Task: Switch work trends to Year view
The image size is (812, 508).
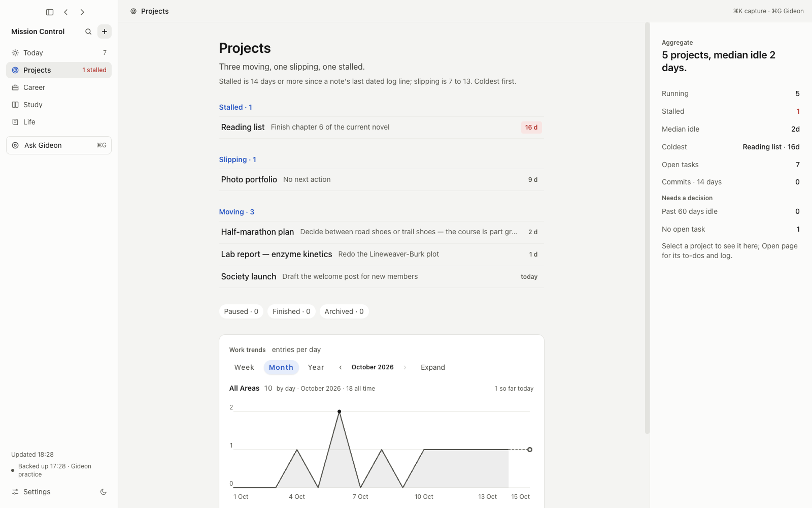Action: pyautogui.click(x=316, y=367)
